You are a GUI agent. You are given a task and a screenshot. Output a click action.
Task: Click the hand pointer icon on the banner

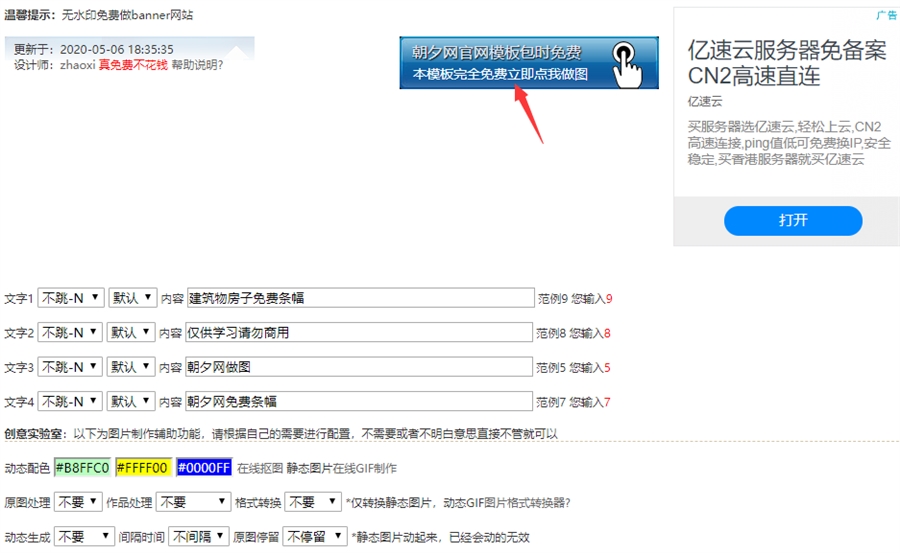[626, 63]
